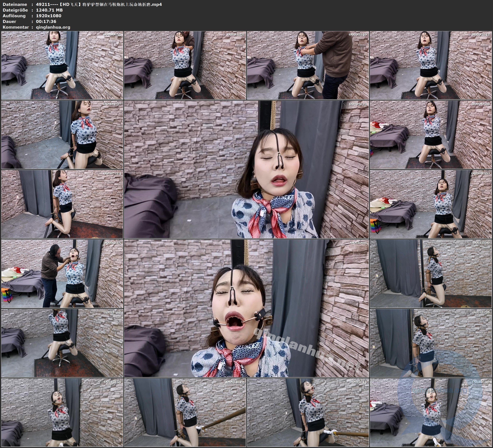Click the 1920x1080 resolution value
The height and width of the screenshot is (448, 493).
pos(48,16)
